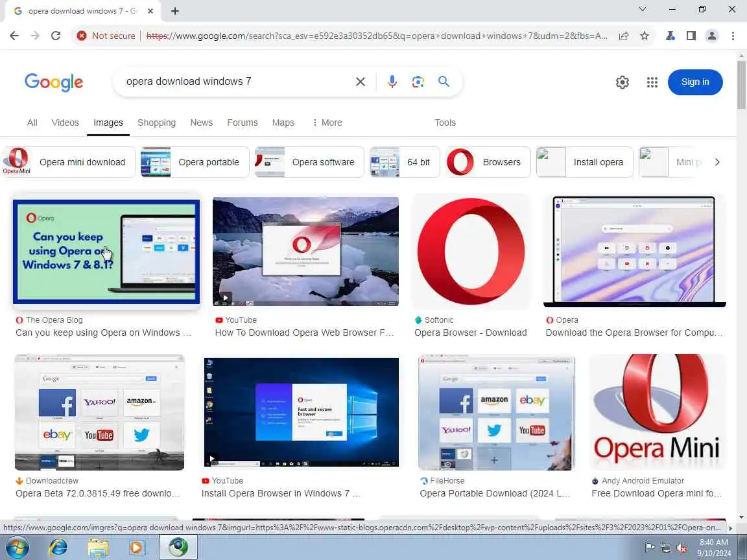Filter by Opera mini download chip

click(x=69, y=162)
